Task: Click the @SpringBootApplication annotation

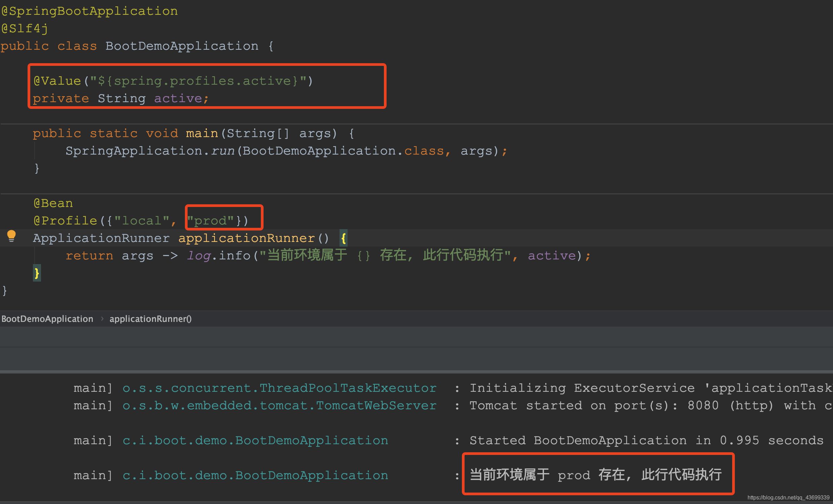Action: pyautogui.click(x=89, y=11)
